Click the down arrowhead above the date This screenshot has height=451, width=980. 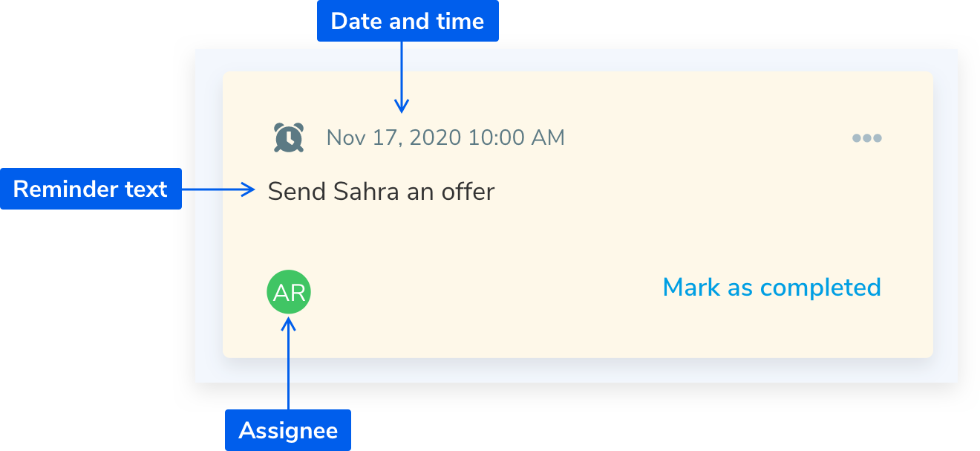(x=402, y=107)
